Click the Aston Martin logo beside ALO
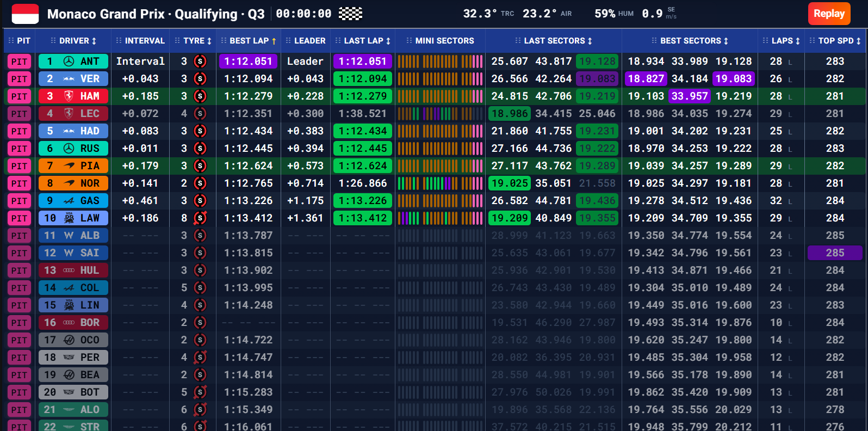868x431 pixels. [x=69, y=410]
